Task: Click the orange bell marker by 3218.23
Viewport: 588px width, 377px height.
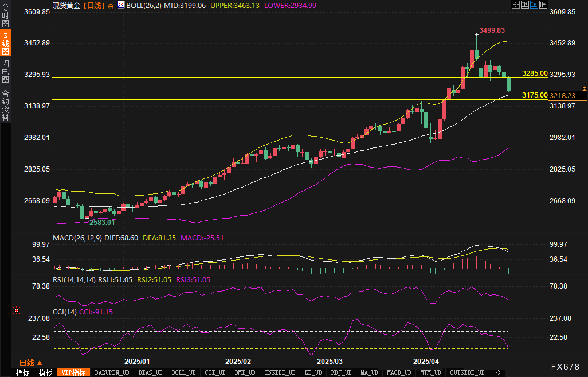Action: pyautogui.click(x=584, y=88)
